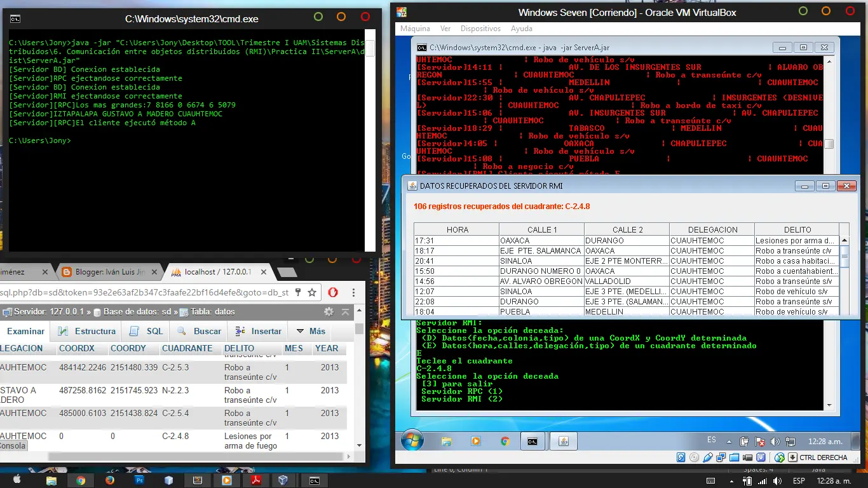The height and width of the screenshot is (488, 868).
Task: Open the Examinar tab in phpMyAdmin
Action: click(x=26, y=331)
